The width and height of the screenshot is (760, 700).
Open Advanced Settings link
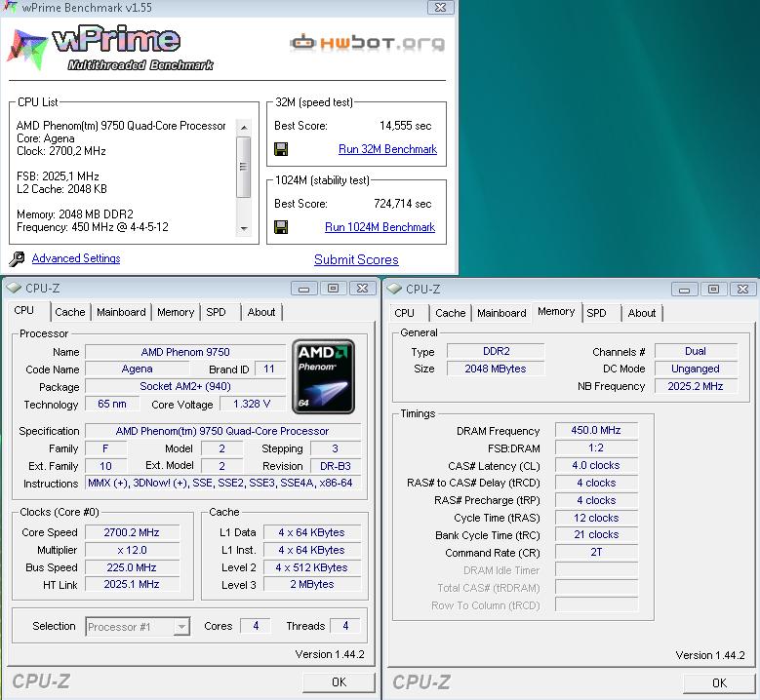pyautogui.click(x=76, y=258)
